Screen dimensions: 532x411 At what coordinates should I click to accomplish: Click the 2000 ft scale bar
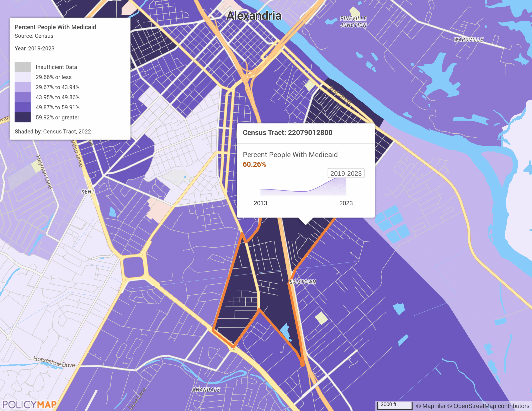395,405
